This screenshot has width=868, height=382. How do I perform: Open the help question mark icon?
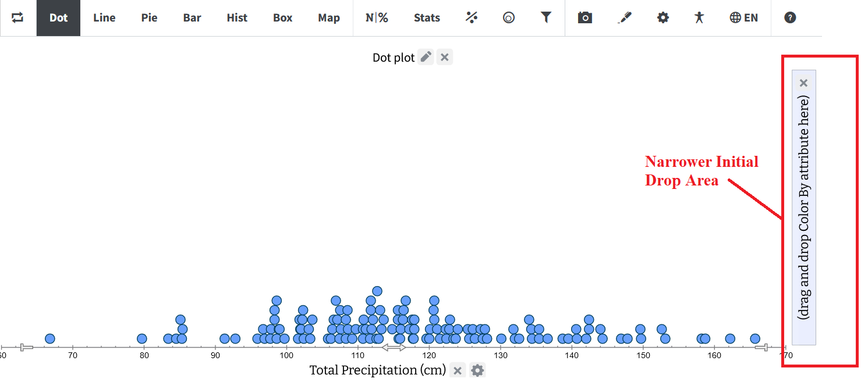pos(790,17)
